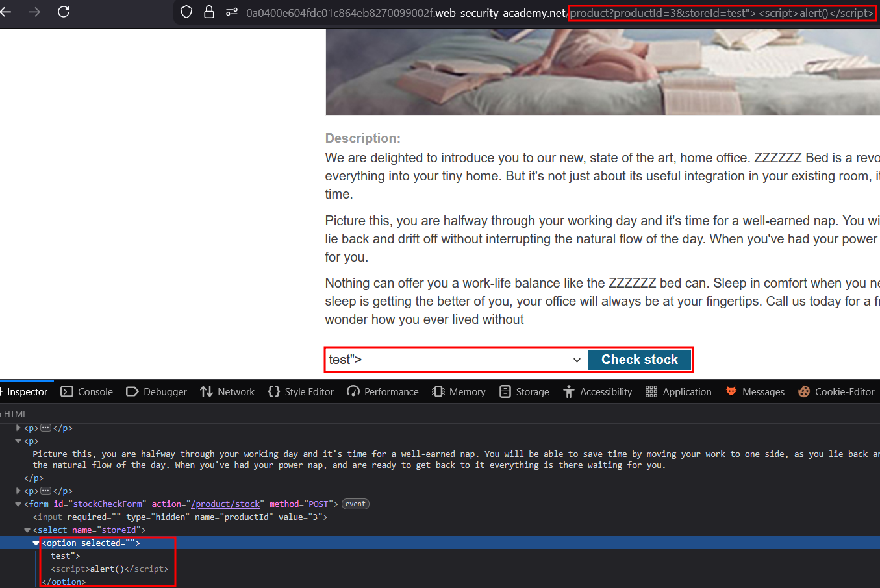Open the store selector dropdown showing test">
The image size is (880, 588).
tap(455, 360)
